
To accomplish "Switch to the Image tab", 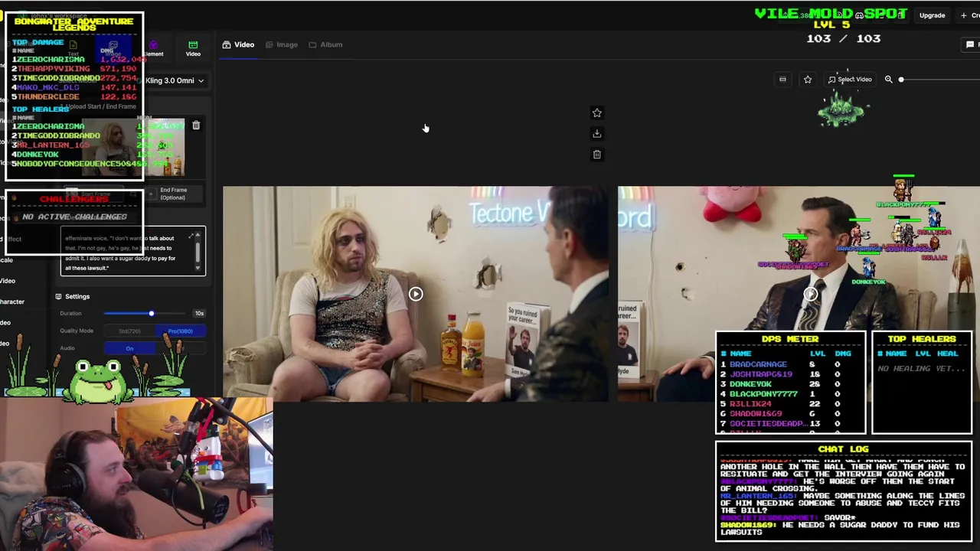I will pos(281,44).
